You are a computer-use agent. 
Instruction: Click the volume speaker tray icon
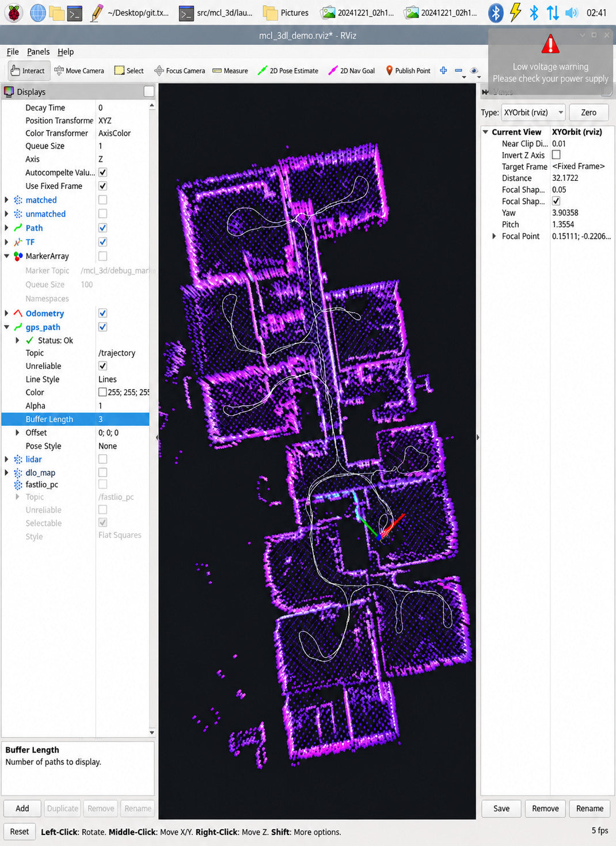click(x=571, y=13)
